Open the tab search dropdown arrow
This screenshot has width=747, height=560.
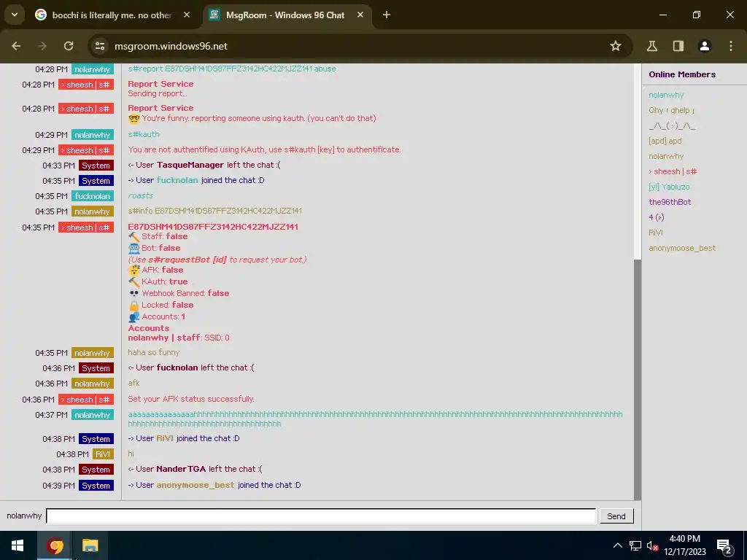15,15
